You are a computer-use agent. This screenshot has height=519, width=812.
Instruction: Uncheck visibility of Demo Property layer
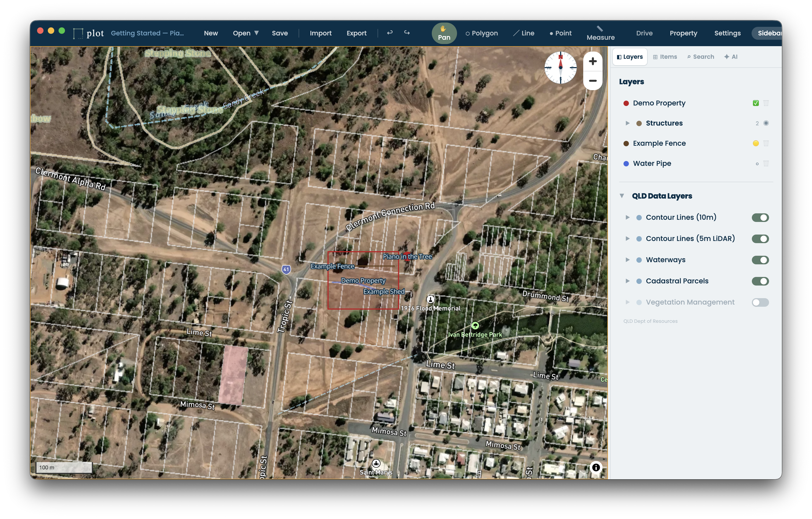tap(756, 103)
